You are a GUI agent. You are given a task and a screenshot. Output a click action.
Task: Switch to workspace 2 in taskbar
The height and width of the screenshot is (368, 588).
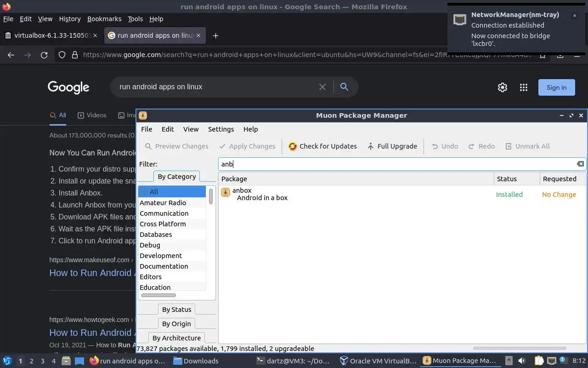click(31, 361)
